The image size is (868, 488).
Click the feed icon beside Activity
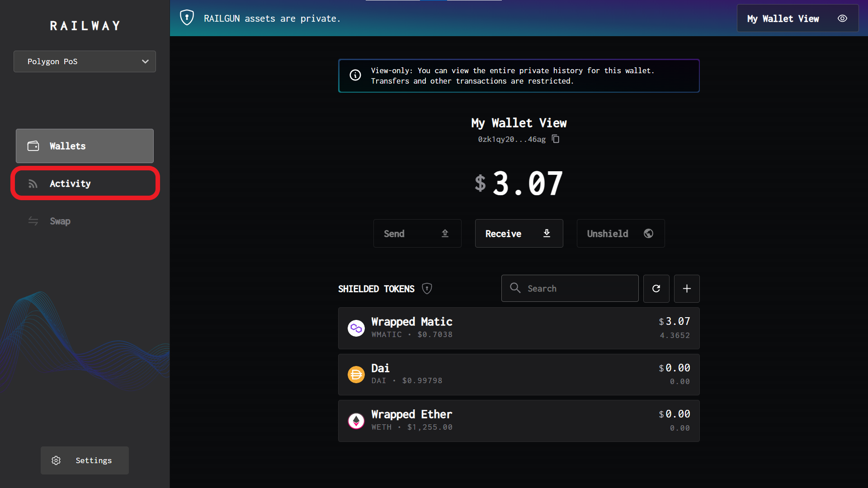click(33, 184)
